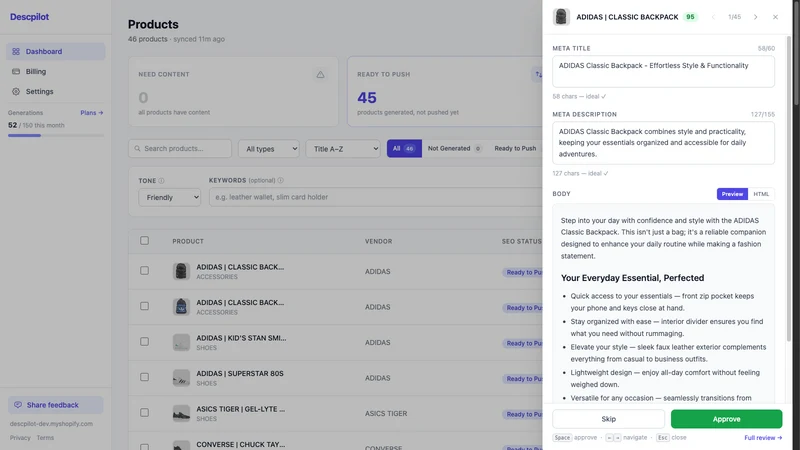Open the All types dropdown
The width and height of the screenshot is (800, 450).
269,148
